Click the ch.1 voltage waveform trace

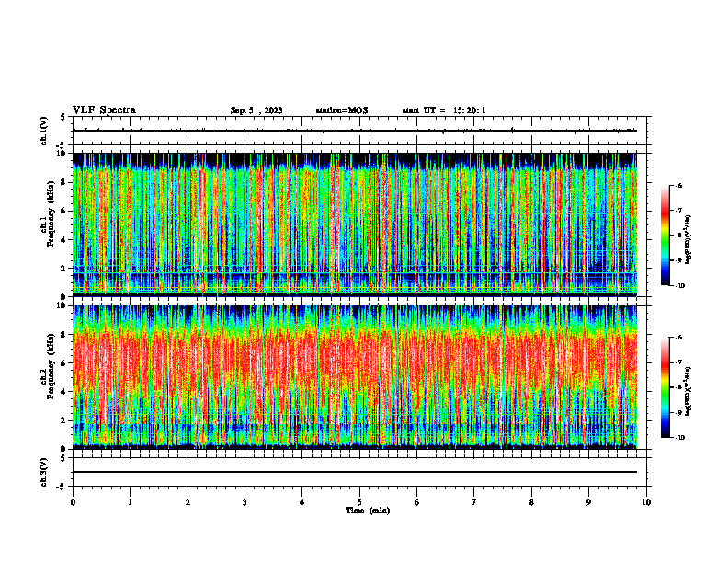point(355,131)
